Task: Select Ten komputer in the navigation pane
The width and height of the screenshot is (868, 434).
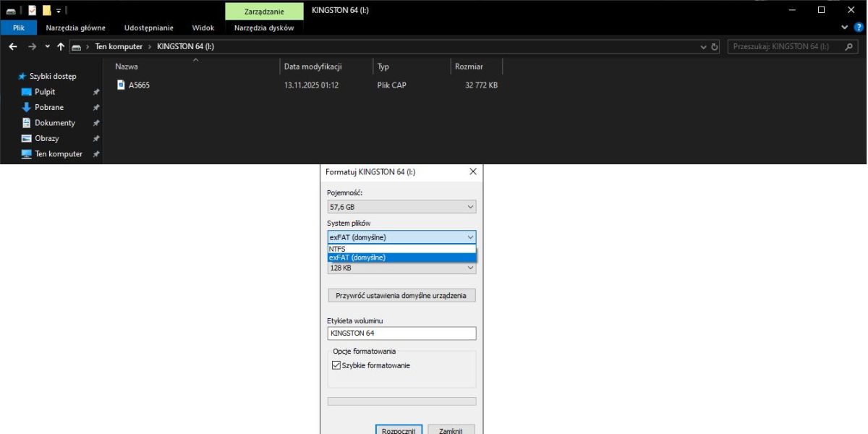Action: pos(58,154)
